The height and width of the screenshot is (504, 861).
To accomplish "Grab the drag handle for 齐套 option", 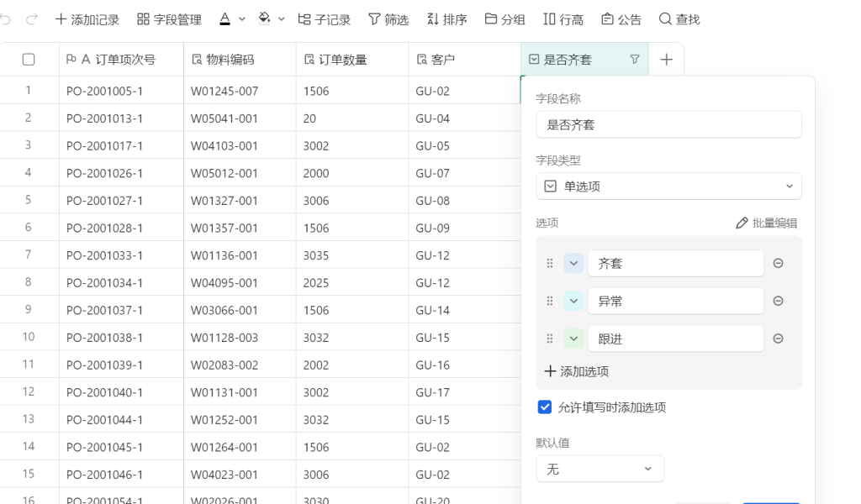I will (x=550, y=263).
